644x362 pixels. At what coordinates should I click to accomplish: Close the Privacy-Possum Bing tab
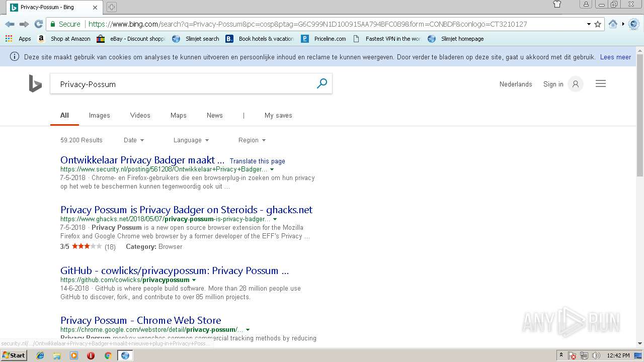tap(95, 8)
